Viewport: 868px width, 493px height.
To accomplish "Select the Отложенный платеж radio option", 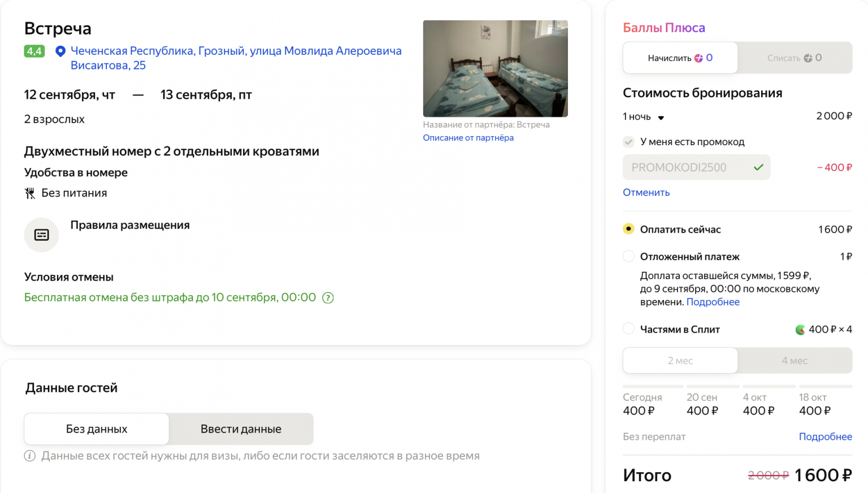I will click(x=628, y=256).
